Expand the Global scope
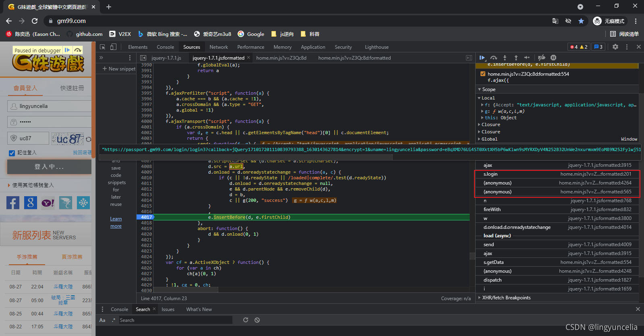 [x=479, y=139]
